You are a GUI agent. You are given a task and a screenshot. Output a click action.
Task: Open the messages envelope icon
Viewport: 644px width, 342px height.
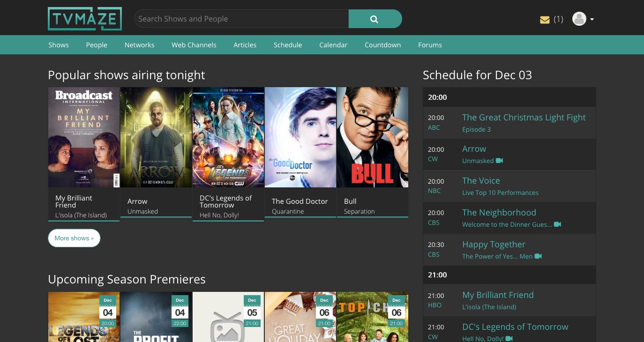click(545, 20)
